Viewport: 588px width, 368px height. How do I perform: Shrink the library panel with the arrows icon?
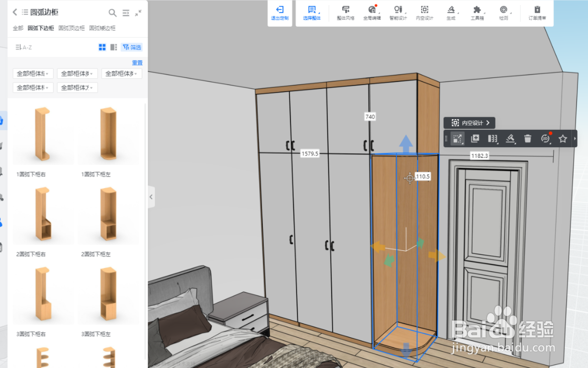pos(138,13)
